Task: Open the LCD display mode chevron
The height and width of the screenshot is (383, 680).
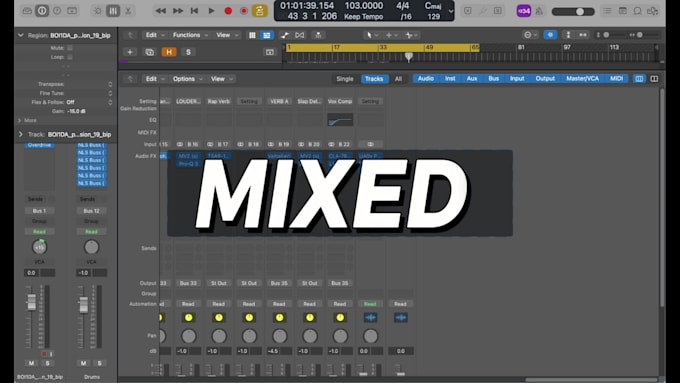Action: 451,11
